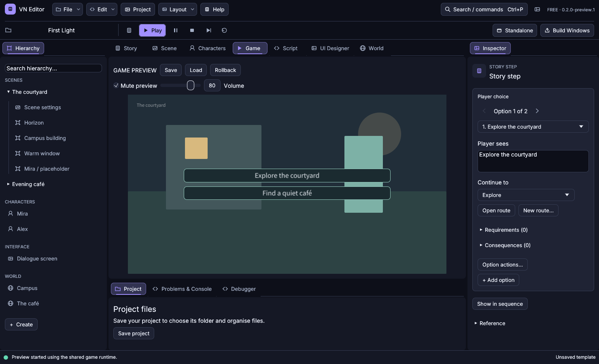599x364 pixels.
Task: Collapse The courtyard scene tree
Action: pyautogui.click(x=8, y=92)
